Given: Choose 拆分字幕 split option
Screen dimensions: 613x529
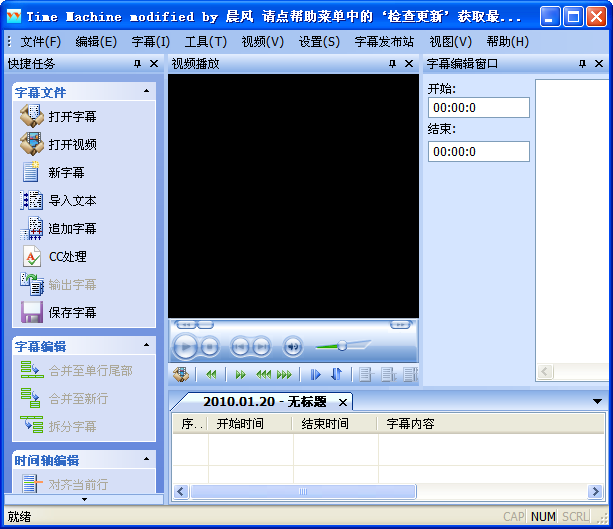Looking at the screenshot, I should pyautogui.click(x=59, y=426).
